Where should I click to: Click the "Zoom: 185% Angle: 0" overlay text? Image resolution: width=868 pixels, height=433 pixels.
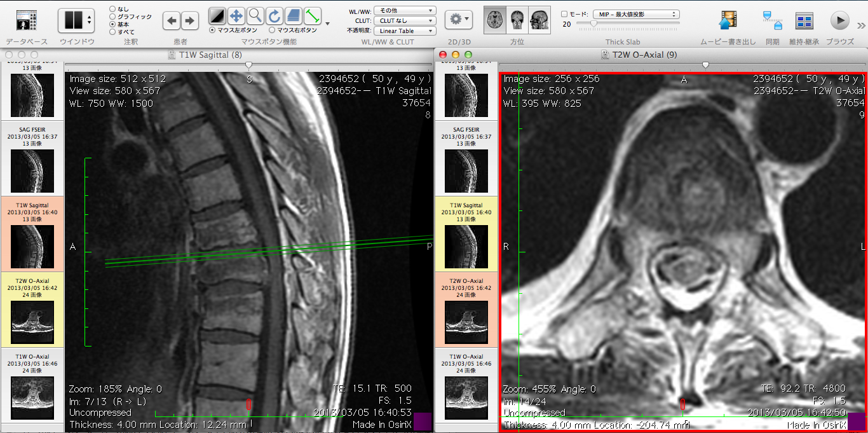coord(116,389)
